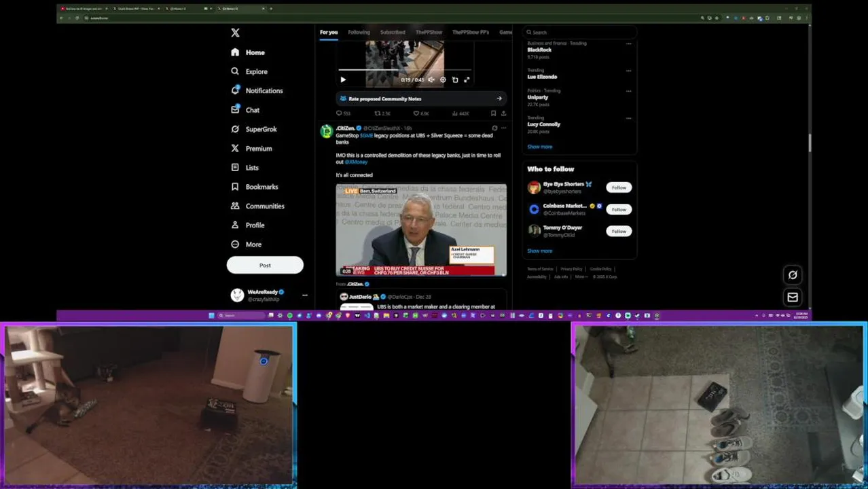The image size is (868, 489).
Task: Repost the post with 2.5K reposts
Action: [382, 113]
